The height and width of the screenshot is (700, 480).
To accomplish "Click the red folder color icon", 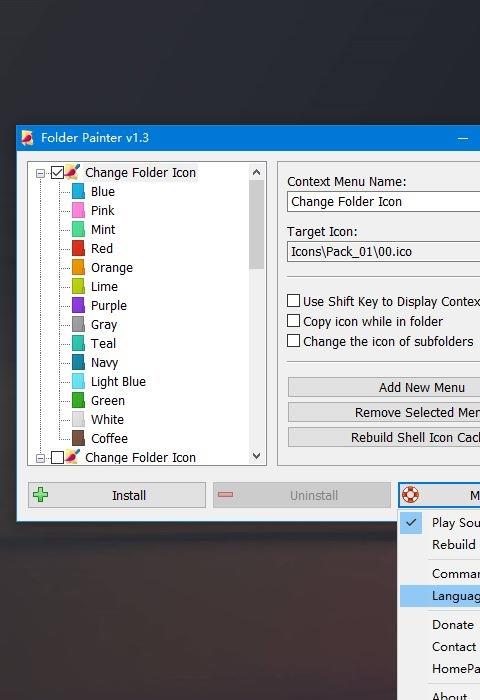I will tap(78, 248).
